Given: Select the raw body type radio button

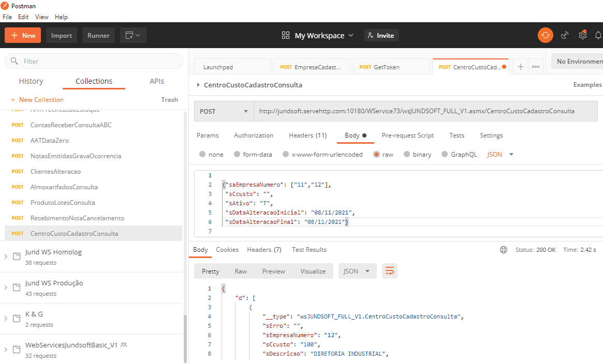Looking at the screenshot, I should [x=376, y=154].
